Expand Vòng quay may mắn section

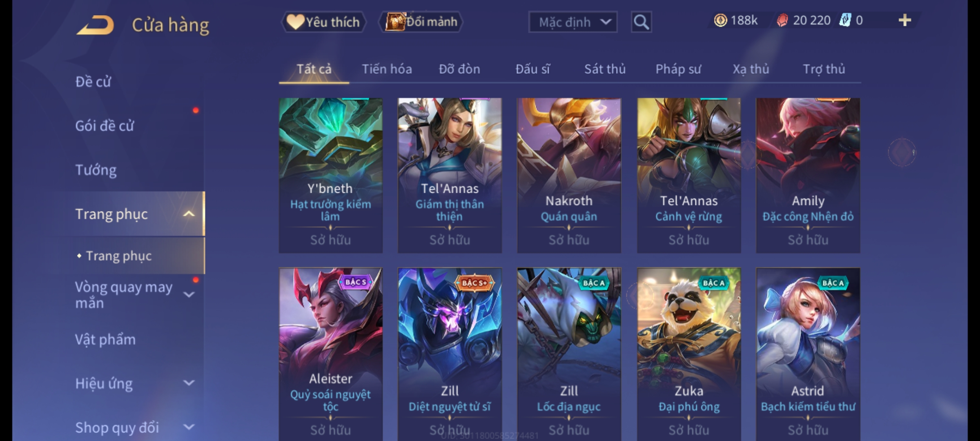[x=189, y=294]
